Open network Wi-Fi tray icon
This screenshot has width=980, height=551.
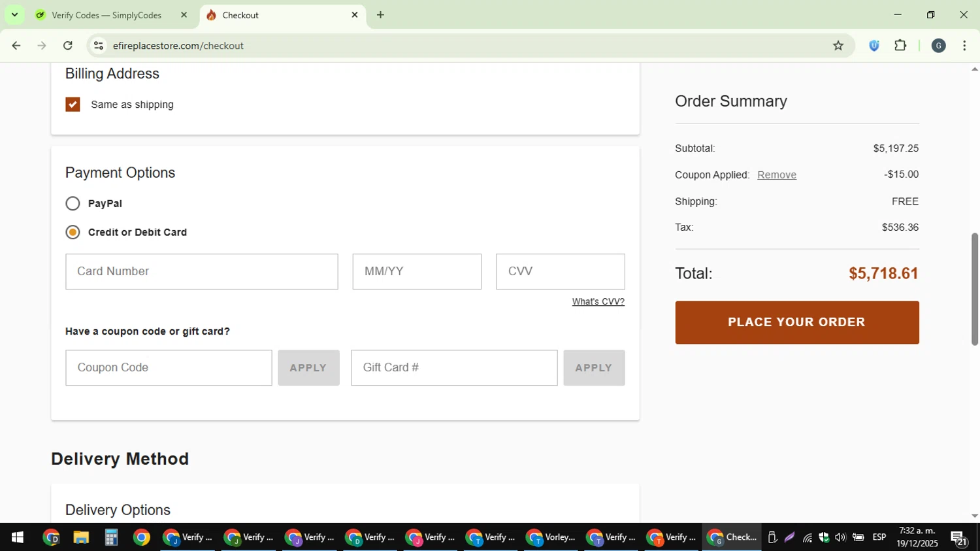tap(808, 538)
